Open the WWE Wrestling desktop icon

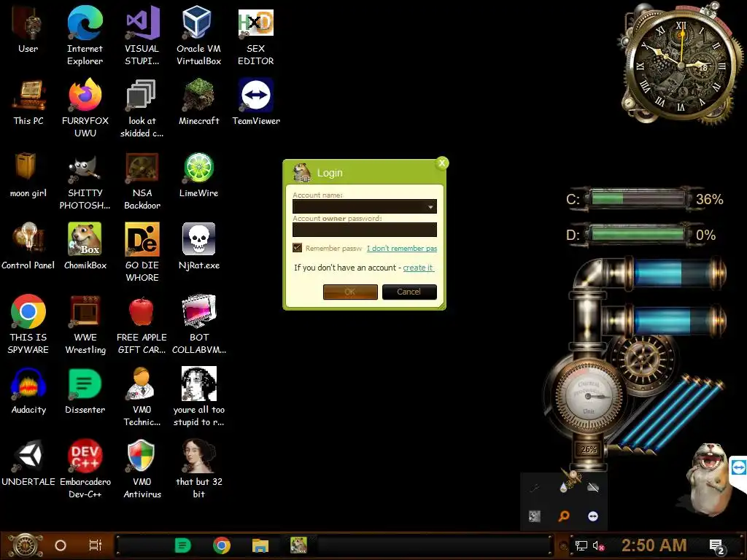85,324
